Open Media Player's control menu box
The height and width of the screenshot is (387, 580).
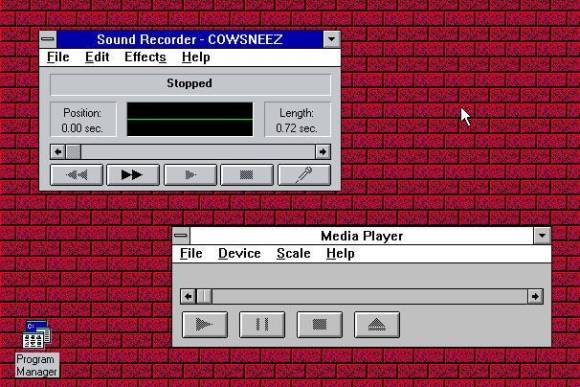coord(181,236)
